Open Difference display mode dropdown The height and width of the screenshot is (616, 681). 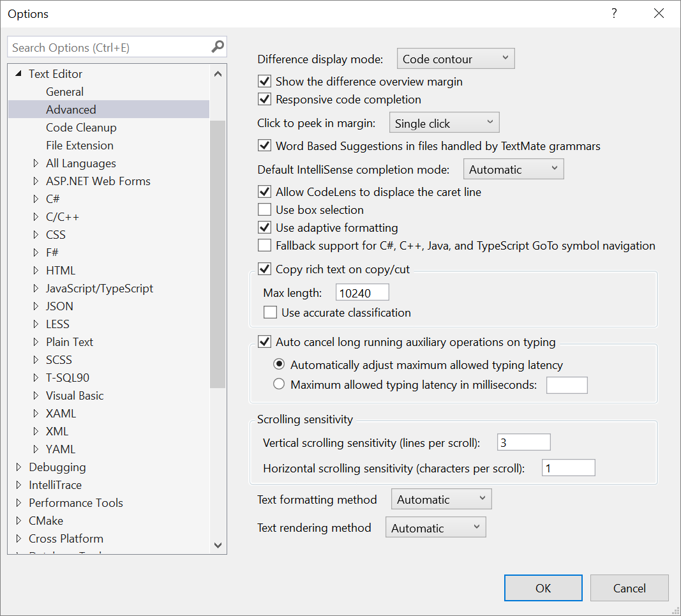[x=456, y=59]
